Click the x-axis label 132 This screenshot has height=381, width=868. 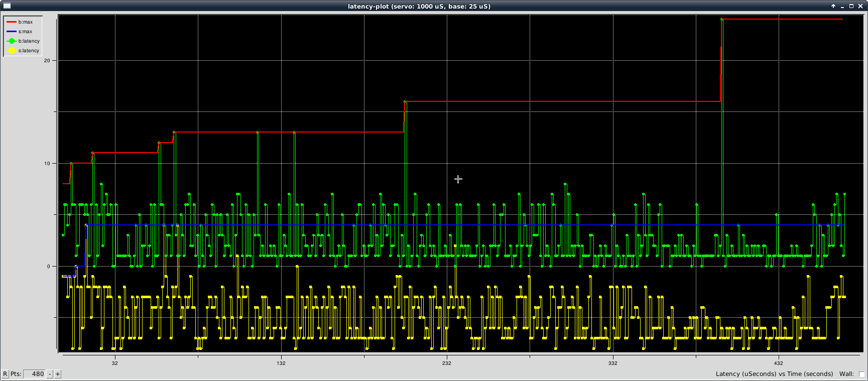pyautogui.click(x=281, y=363)
